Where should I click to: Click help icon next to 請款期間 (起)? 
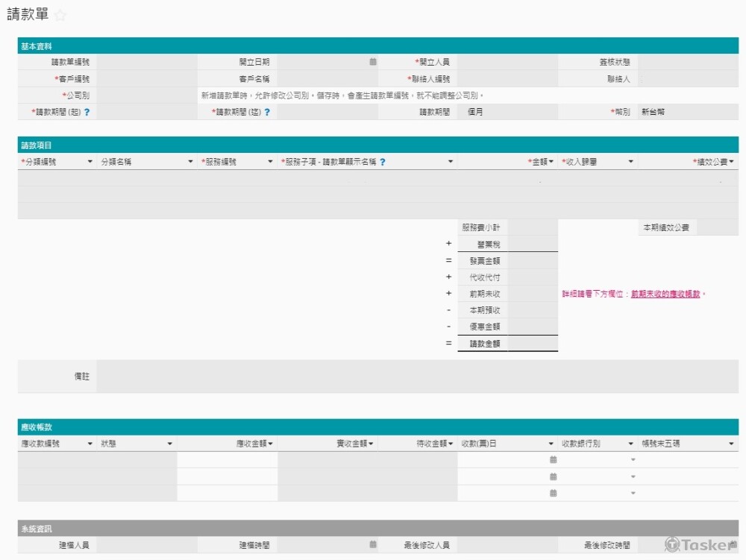(87, 112)
